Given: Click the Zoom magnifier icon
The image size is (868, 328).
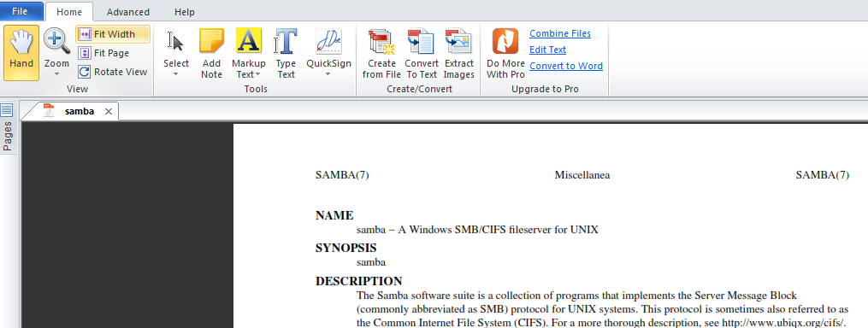Looking at the screenshot, I should click(56, 42).
